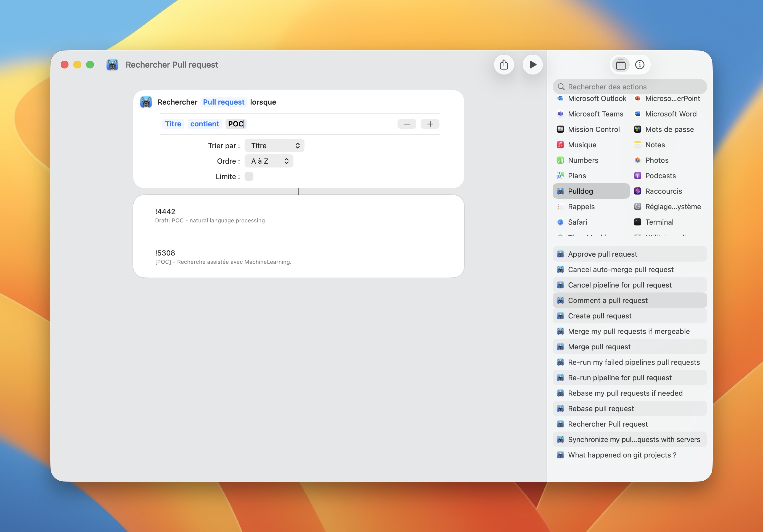Enable the Limite checkbox
The image size is (763, 532).
[249, 176]
